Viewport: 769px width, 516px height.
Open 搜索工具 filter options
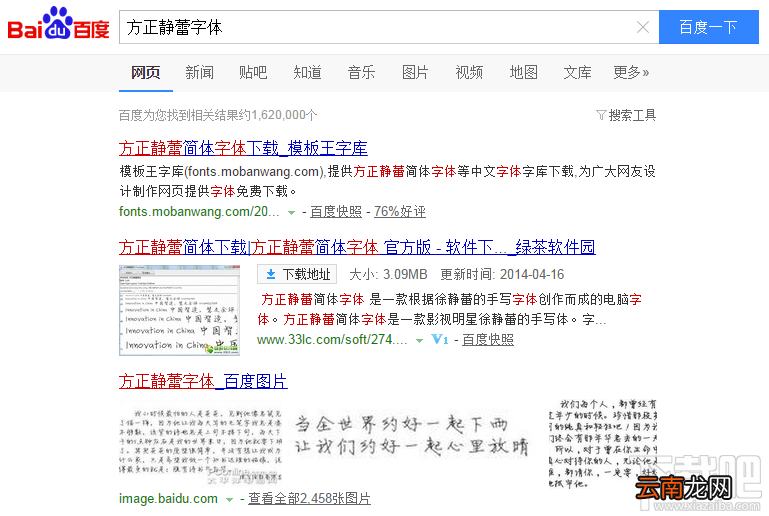pos(626,115)
